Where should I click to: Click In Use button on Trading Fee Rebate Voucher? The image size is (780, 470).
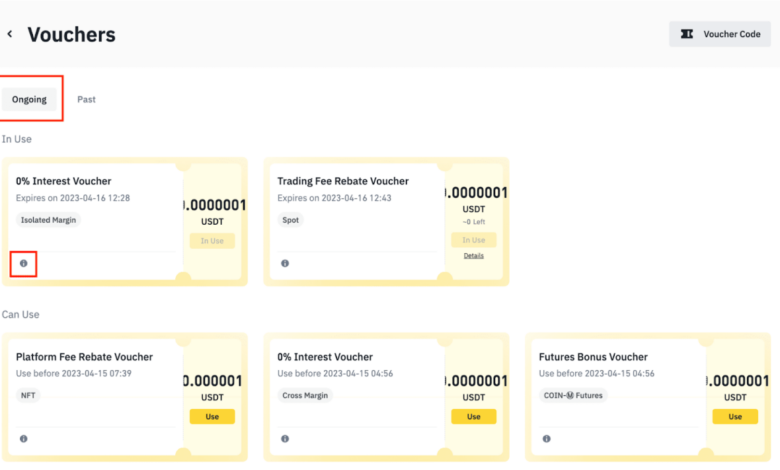[x=474, y=240]
